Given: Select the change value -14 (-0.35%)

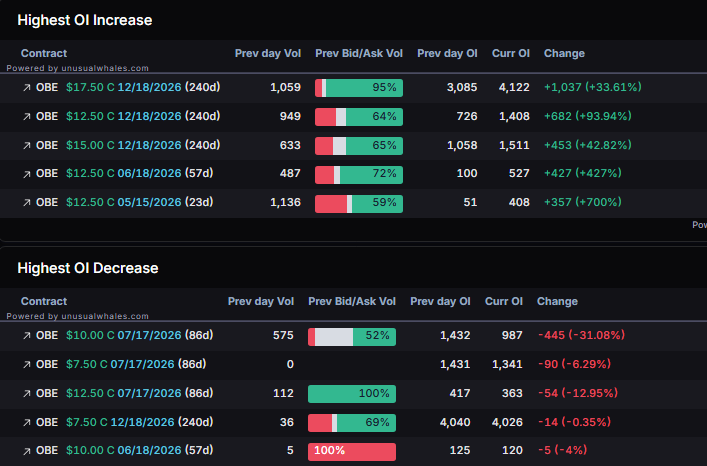Looking at the screenshot, I should [574, 422].
